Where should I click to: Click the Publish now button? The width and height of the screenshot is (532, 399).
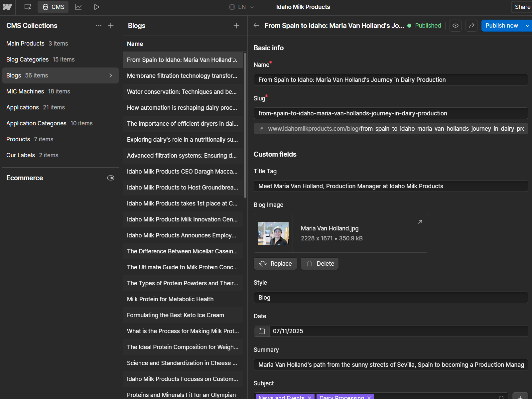pyautogui.click(x=502, y=26)
